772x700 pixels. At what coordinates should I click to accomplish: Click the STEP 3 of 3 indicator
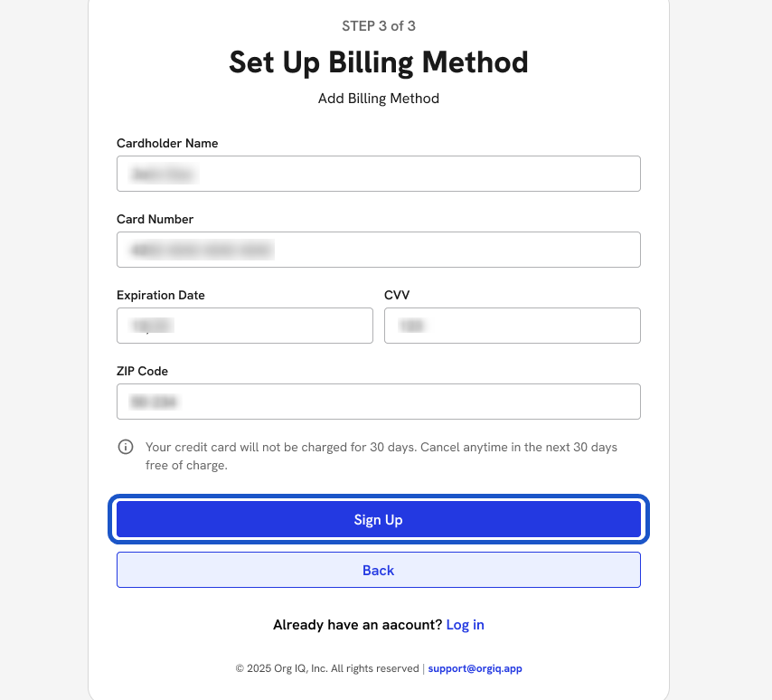[379, 26]
